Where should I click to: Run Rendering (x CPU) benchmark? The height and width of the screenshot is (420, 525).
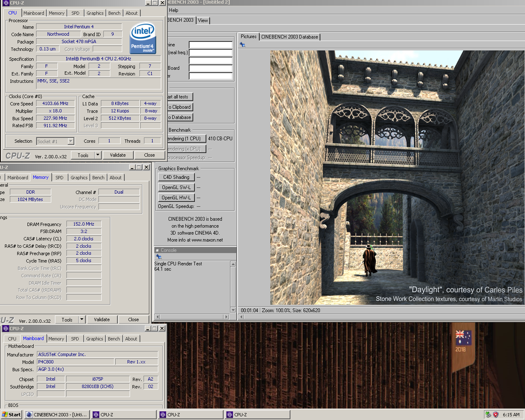coord(186,149)
